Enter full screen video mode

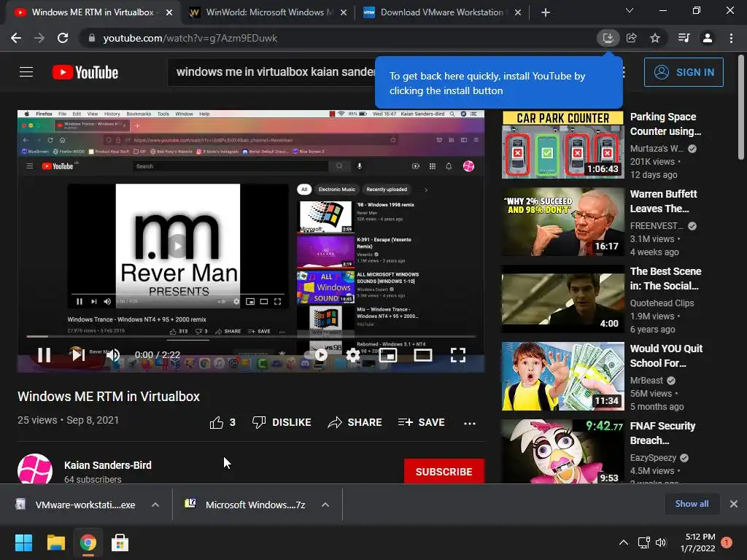click(458, 355)
